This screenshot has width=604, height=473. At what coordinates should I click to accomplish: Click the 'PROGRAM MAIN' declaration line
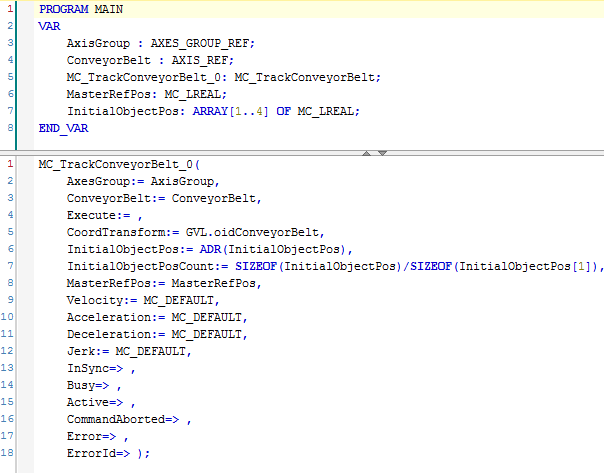tap(81, 9)
